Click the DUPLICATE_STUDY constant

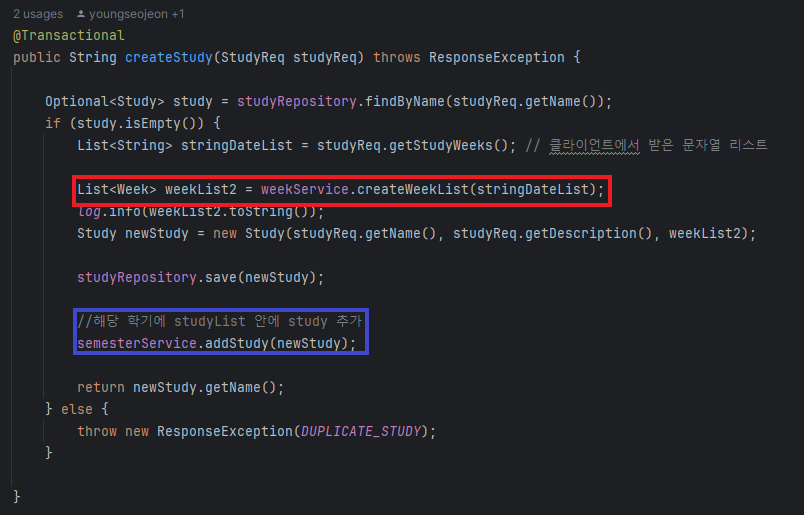click(x=361, y=432)
